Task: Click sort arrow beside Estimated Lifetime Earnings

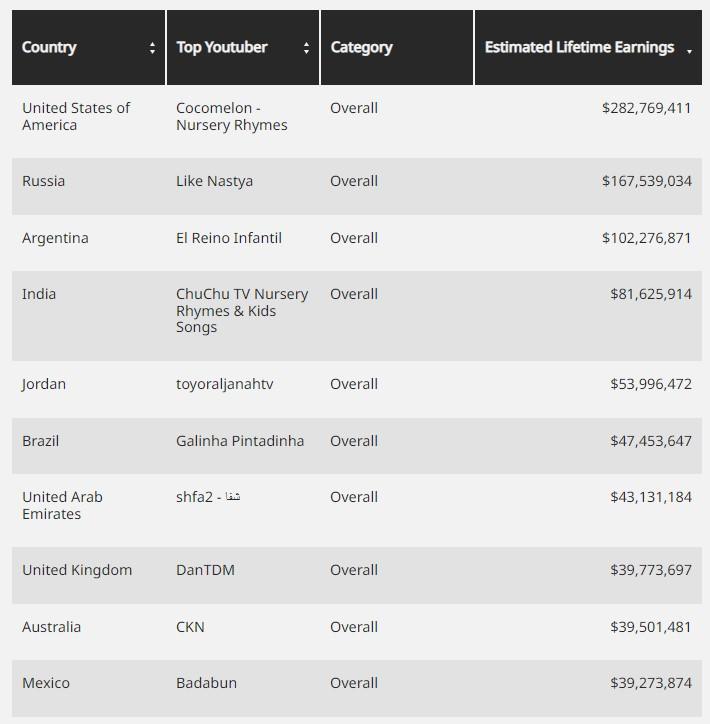Action: (689, 51)
